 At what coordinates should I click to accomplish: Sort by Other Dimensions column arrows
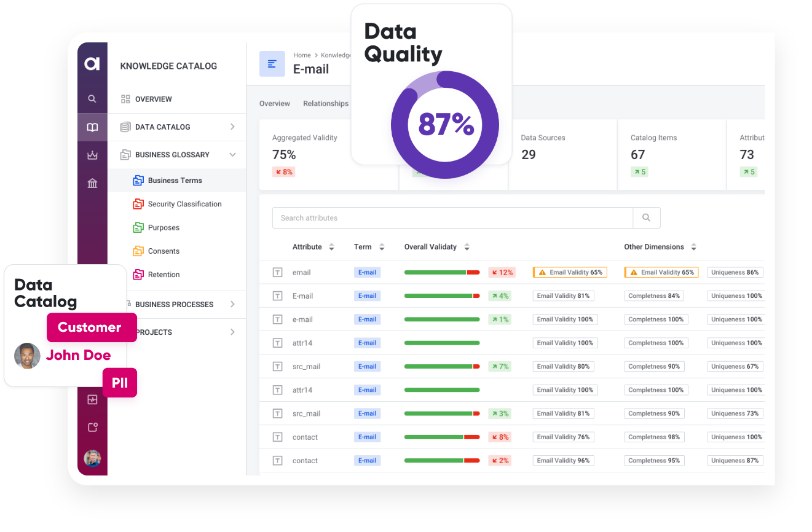click(x=694, y=247)
